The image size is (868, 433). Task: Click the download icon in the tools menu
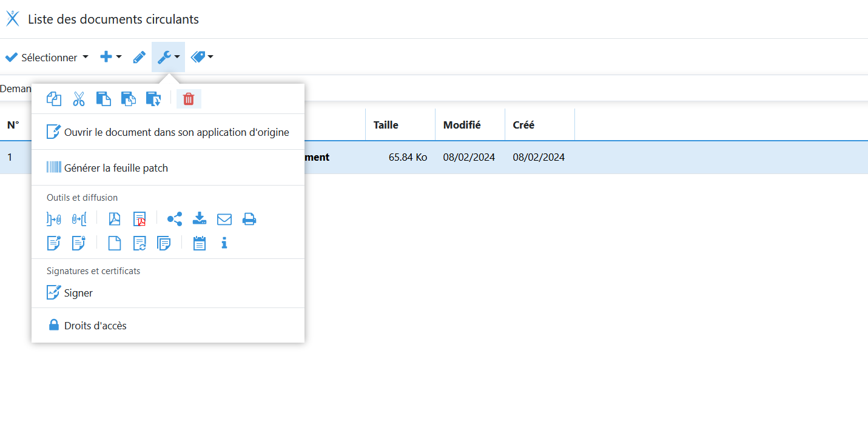point(200,219)
